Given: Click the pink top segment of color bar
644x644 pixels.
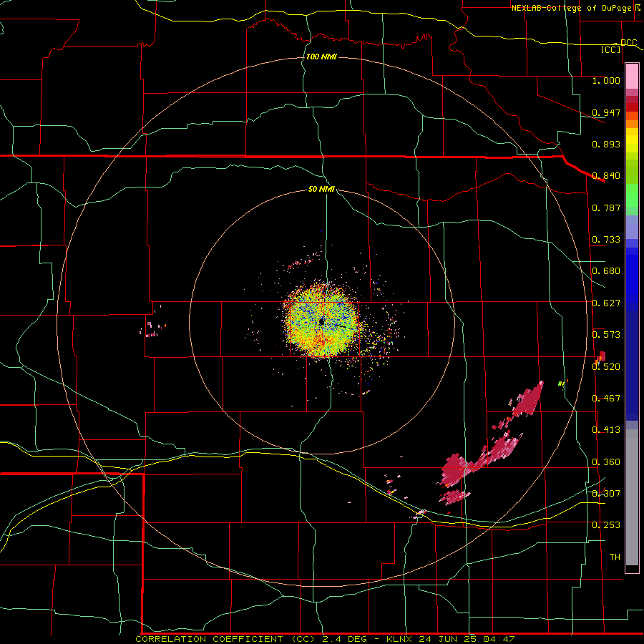Looking at the screenshot, I should pos(632,76).
